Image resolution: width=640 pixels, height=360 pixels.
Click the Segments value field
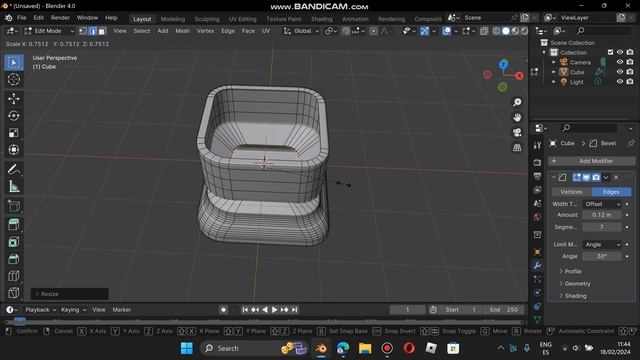pyautogui.click(x=602, y=227)
